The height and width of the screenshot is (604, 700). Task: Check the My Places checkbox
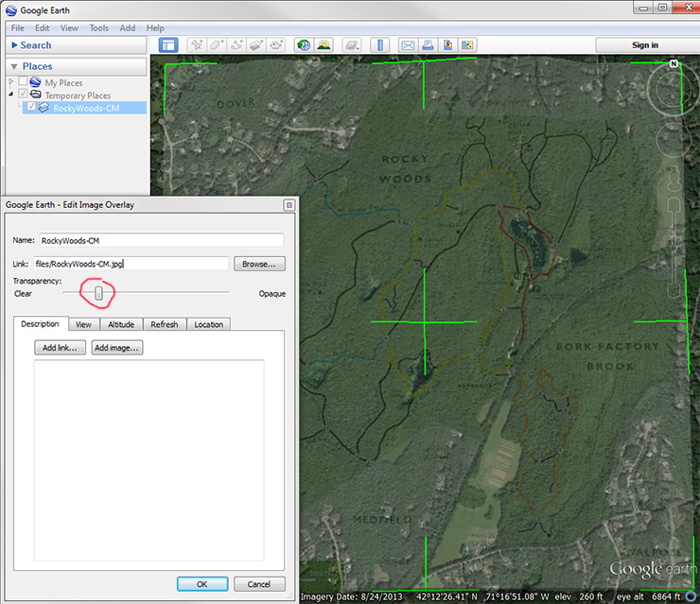(23, 83)
